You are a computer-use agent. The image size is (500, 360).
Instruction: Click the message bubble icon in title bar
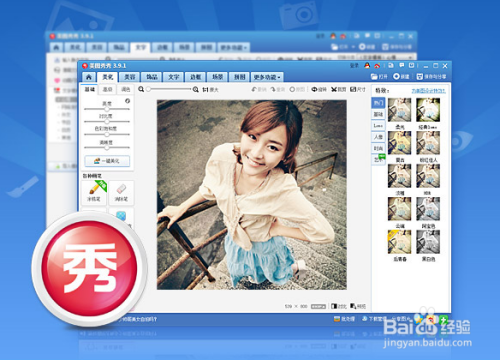[402, 65]
